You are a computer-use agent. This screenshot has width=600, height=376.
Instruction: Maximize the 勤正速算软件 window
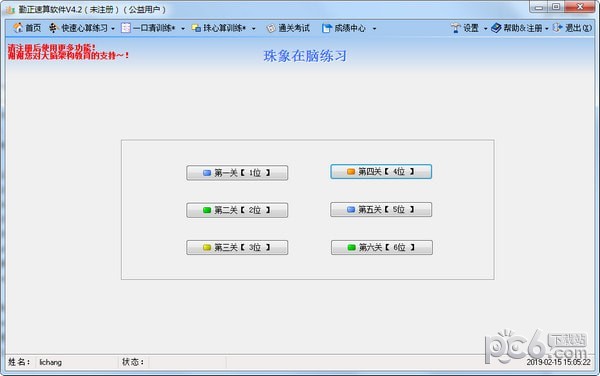click(556, 7)
